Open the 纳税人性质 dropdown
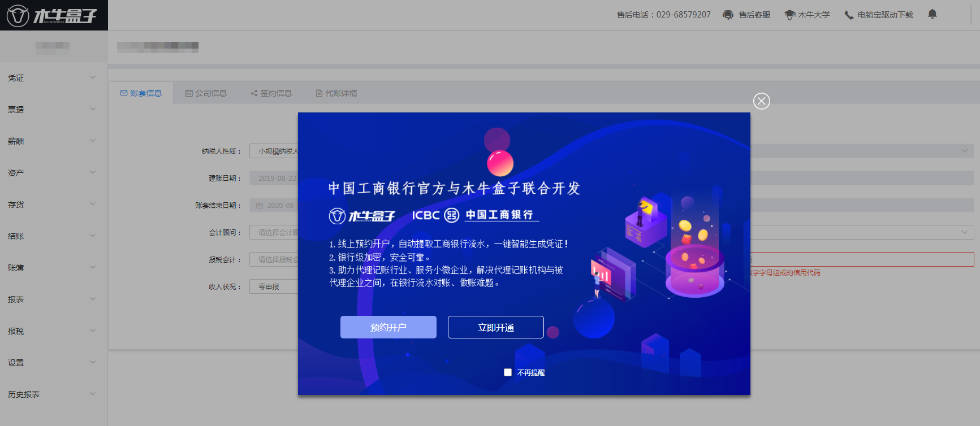 (x=274, y=151)
